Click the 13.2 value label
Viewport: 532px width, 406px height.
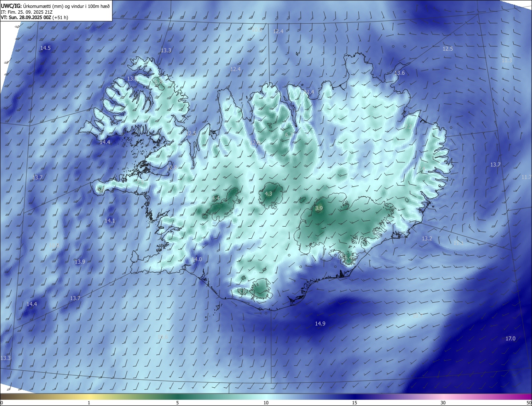(x=427, y=238)
